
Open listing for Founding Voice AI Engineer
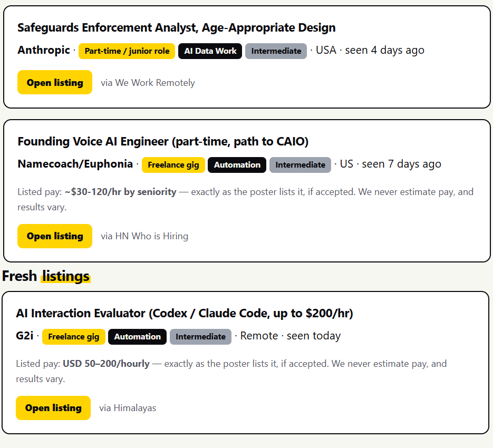pyautogui.click(x=55, y=236)
